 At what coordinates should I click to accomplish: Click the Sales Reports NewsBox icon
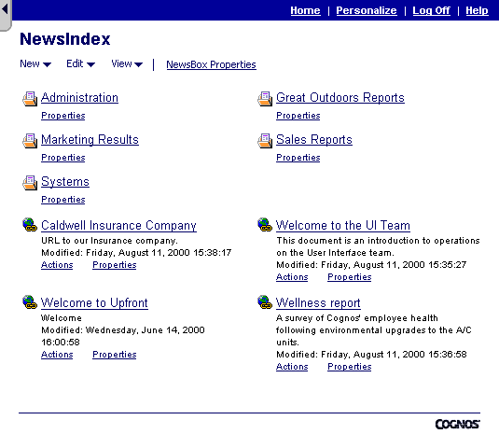pyautogui.click(x=265, y=141)
